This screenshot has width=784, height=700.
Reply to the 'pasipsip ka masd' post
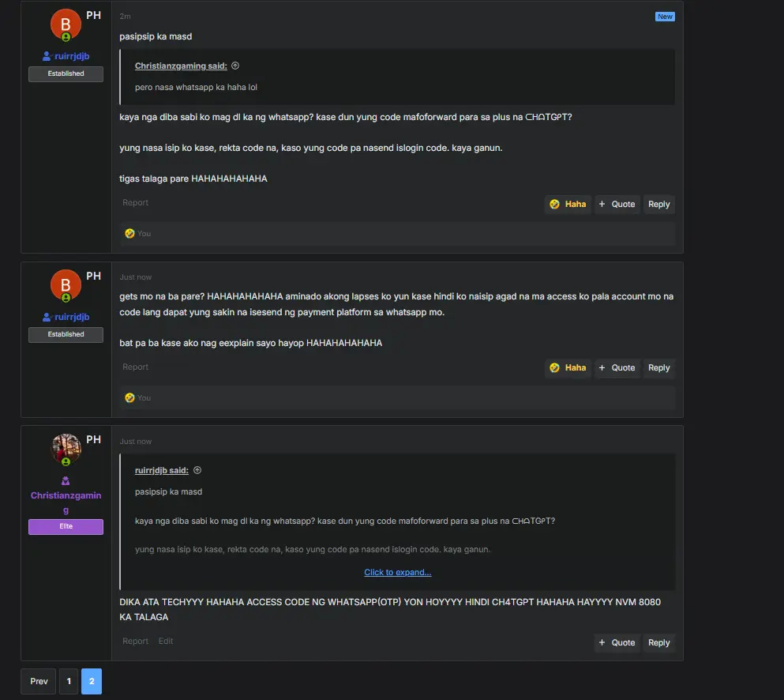click(658, 204)
